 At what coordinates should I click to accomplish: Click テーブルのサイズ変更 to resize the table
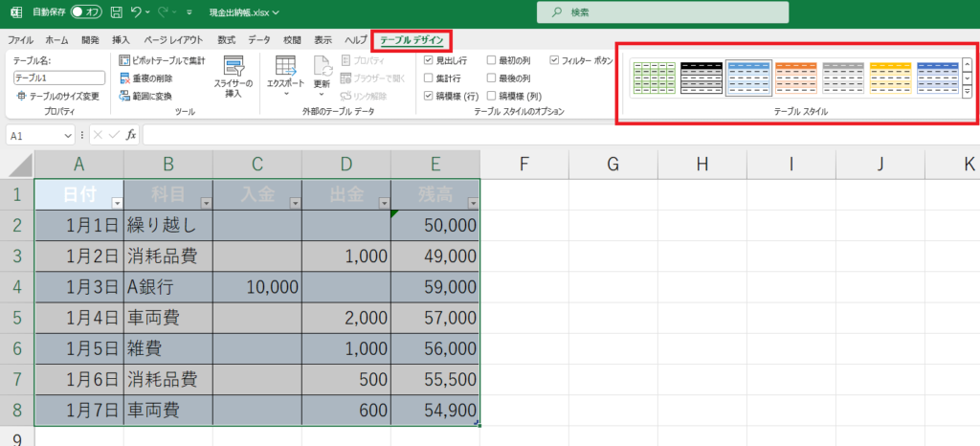tap(57, 96)
